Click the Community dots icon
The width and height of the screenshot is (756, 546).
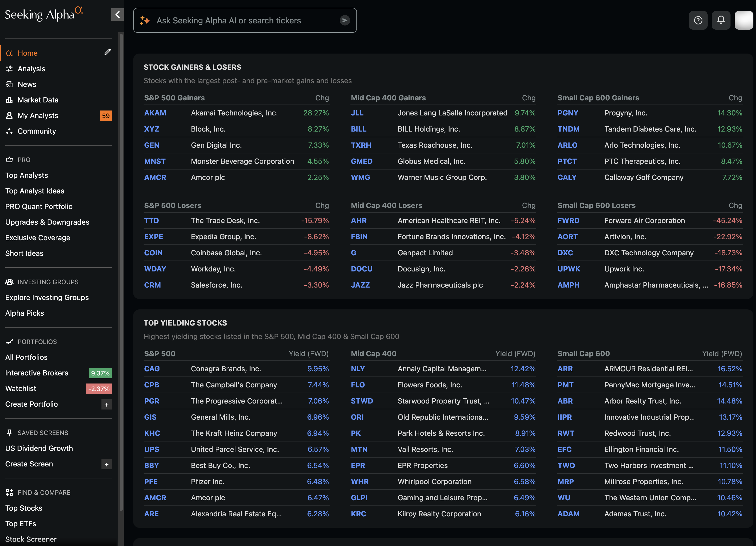tap(9, 131)
